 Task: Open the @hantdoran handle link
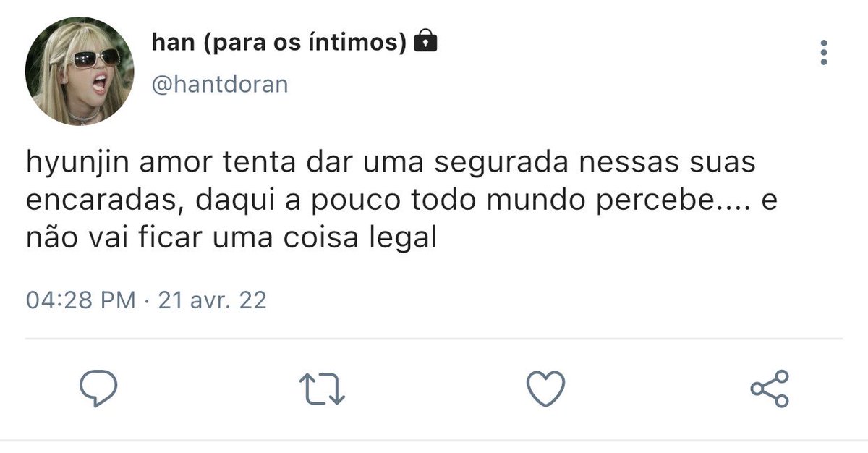tap(220, 84)
